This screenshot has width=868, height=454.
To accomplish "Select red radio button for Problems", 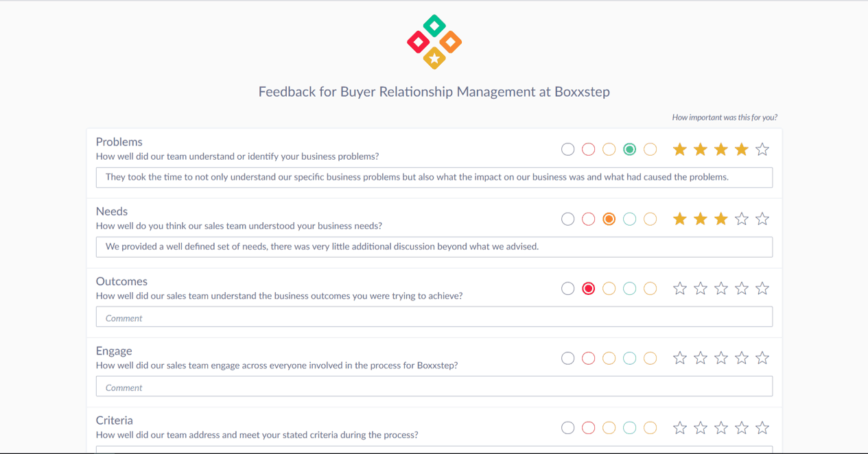I will (x=588, y=150).
